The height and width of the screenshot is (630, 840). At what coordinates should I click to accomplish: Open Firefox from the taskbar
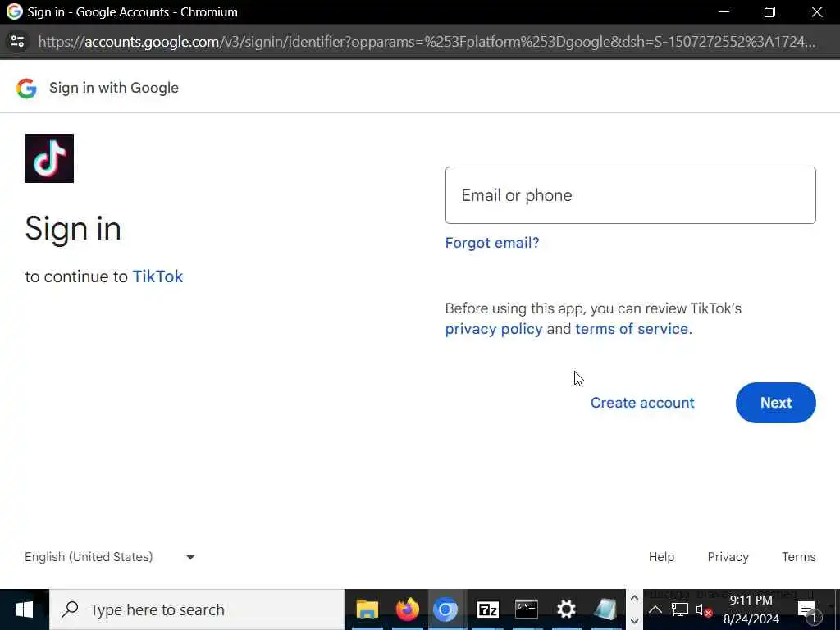tap(407, 609)
